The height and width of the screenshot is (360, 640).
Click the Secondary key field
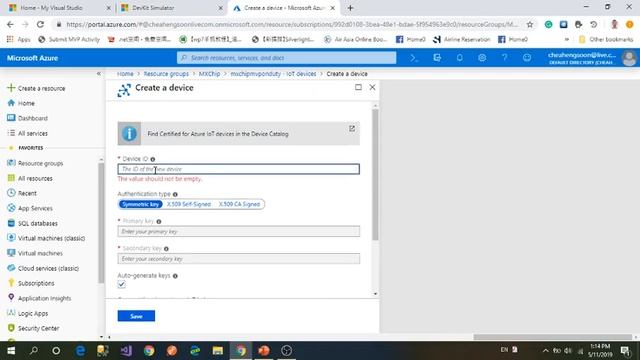pyautogui.click(x=238, y=259)
